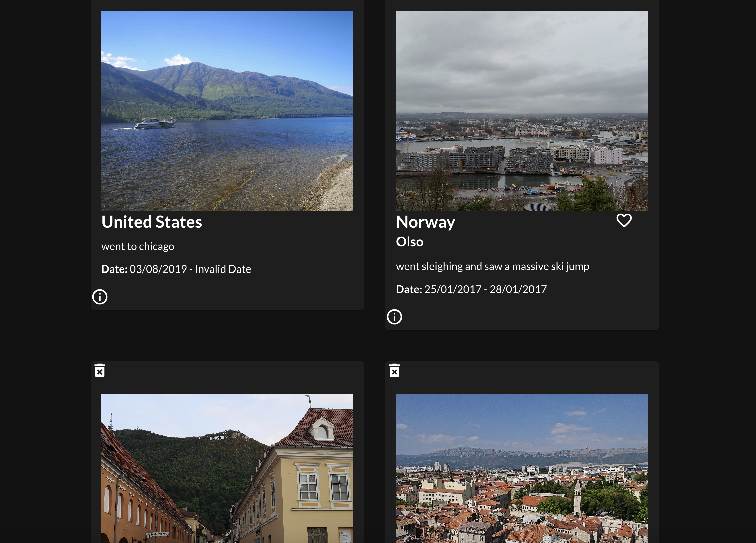The width and height of the screenshot is (756, 543).
Task: Select the sleighing and ski jump description
Action: coord(493,266)
